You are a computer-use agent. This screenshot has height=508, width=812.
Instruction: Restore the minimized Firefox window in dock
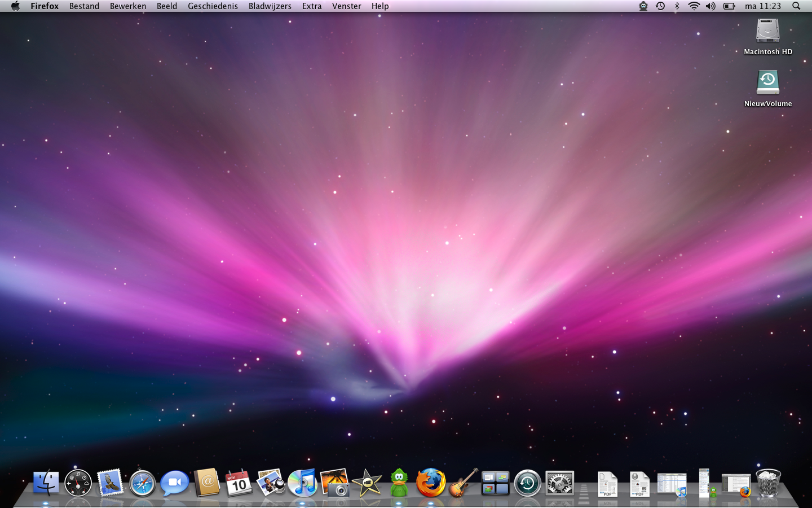pos(736,485)
